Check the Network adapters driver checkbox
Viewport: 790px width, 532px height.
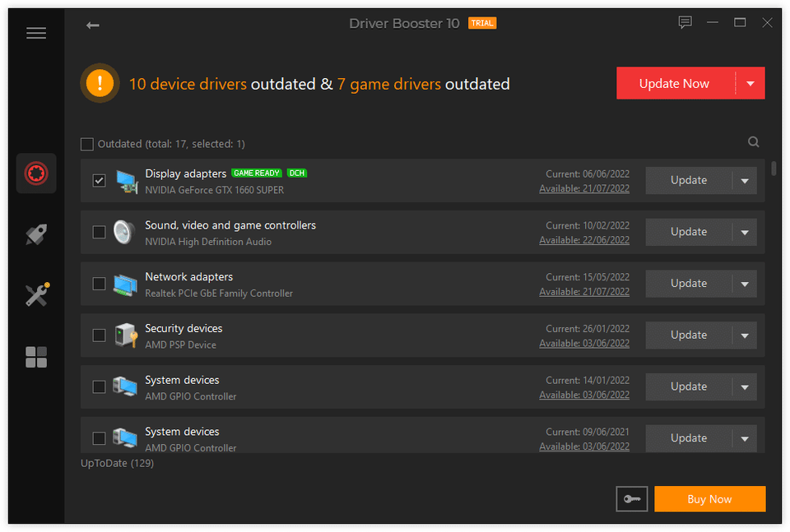point(99,284)
